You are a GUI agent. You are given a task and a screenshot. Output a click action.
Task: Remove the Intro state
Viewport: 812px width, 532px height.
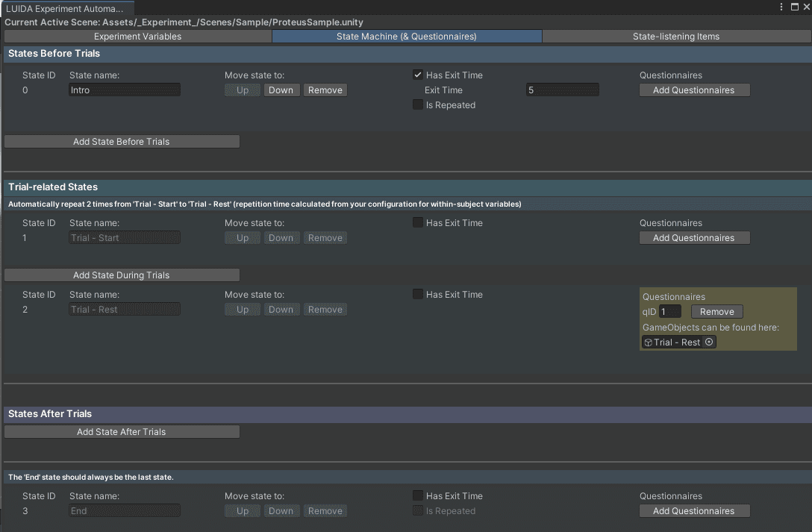point(325,90)
